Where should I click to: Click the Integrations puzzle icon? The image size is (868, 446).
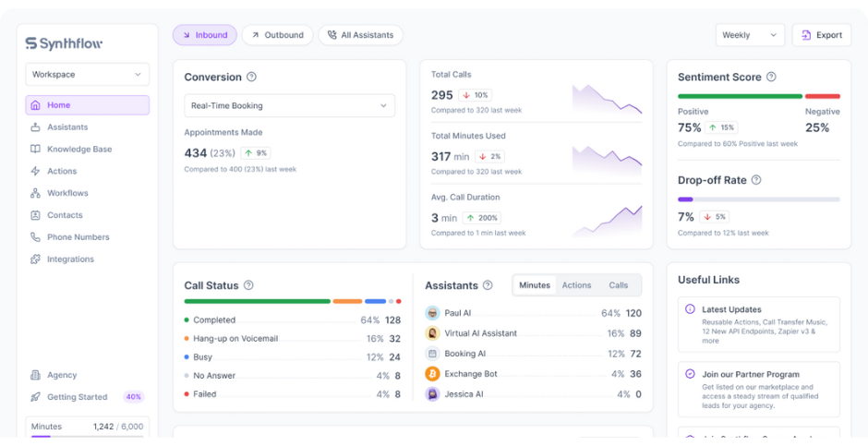pos(35,259)
